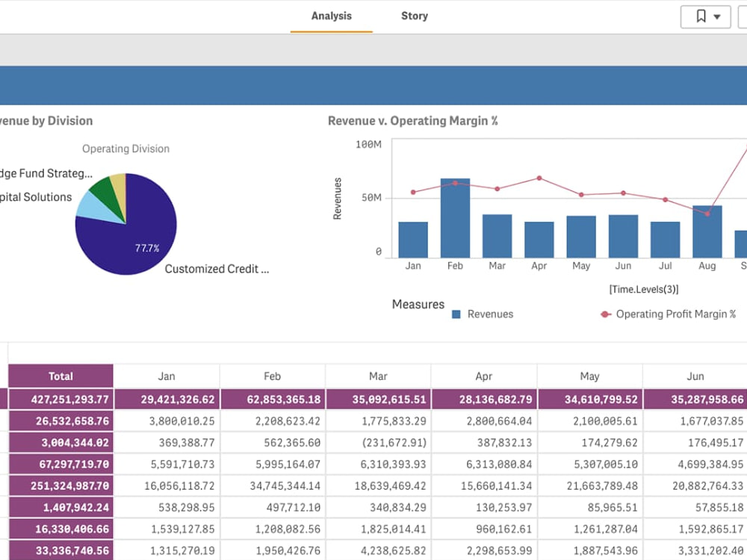Click total cell 16,330,406.66
Image resolution: width=747 pixels, height=560 pixels.
click(x=61, y=529)
